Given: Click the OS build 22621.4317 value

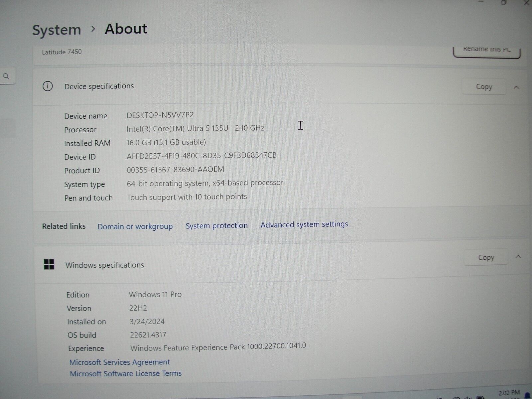Looking at the screenshot, I should pyautogui.click(x=148, y=335).
